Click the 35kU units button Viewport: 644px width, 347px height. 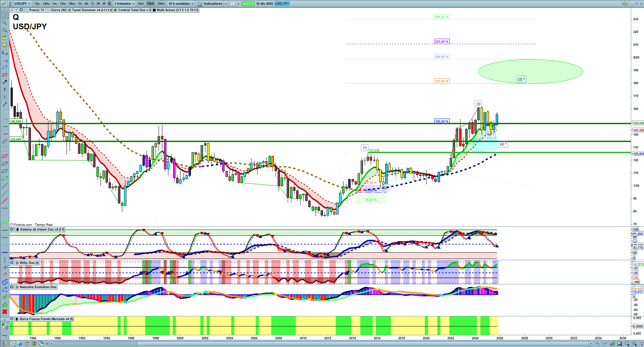tap(161, 4)
